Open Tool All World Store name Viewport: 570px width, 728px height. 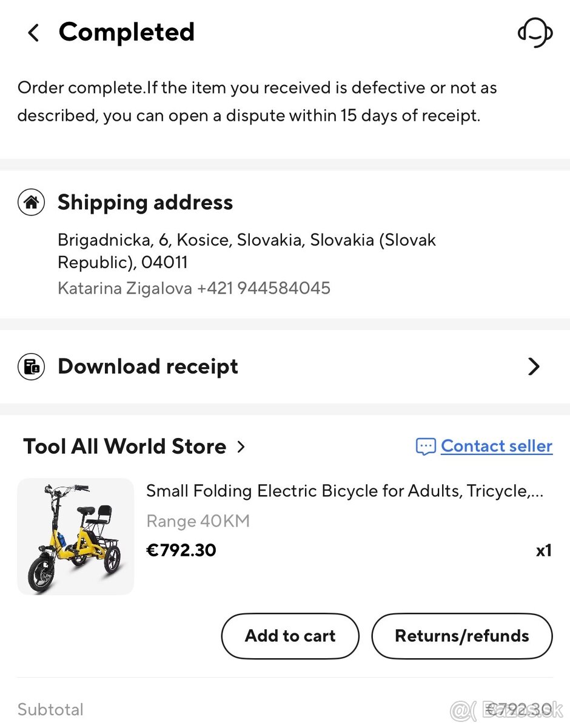tap(124, 447)
